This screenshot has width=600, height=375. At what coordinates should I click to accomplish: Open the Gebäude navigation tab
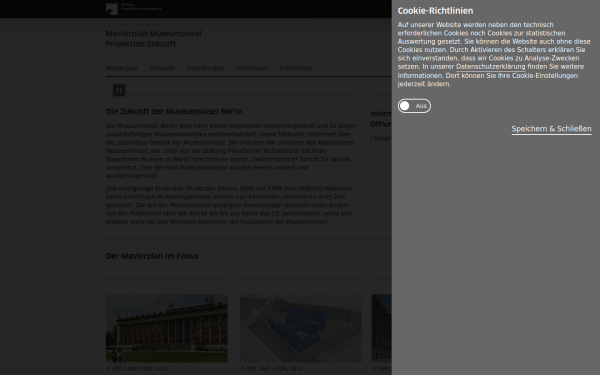(162, 68)
